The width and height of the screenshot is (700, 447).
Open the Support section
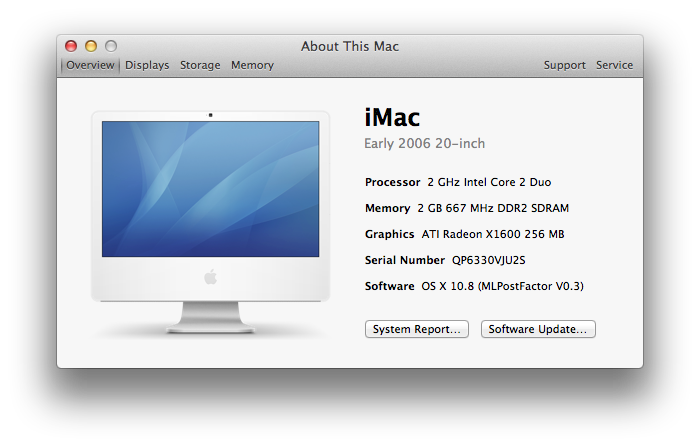tap(564, 65)
